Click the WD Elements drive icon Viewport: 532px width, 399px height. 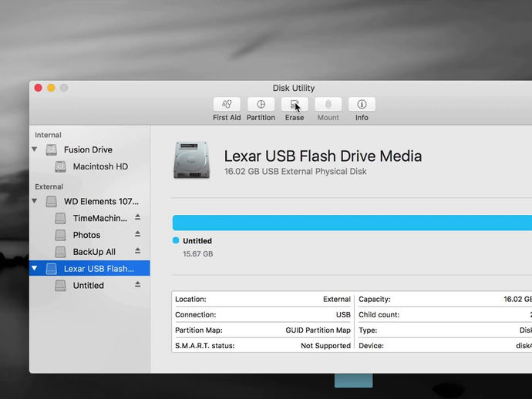click(51, 201)
